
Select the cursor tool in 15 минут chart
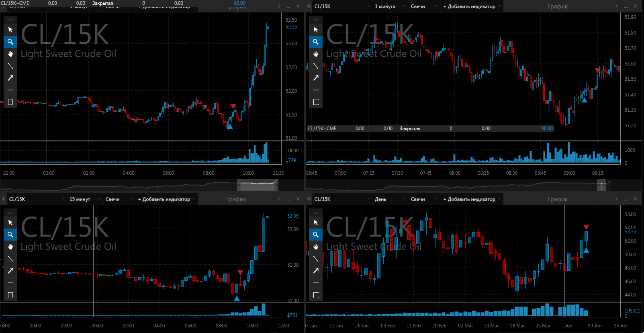pos(10,223)
